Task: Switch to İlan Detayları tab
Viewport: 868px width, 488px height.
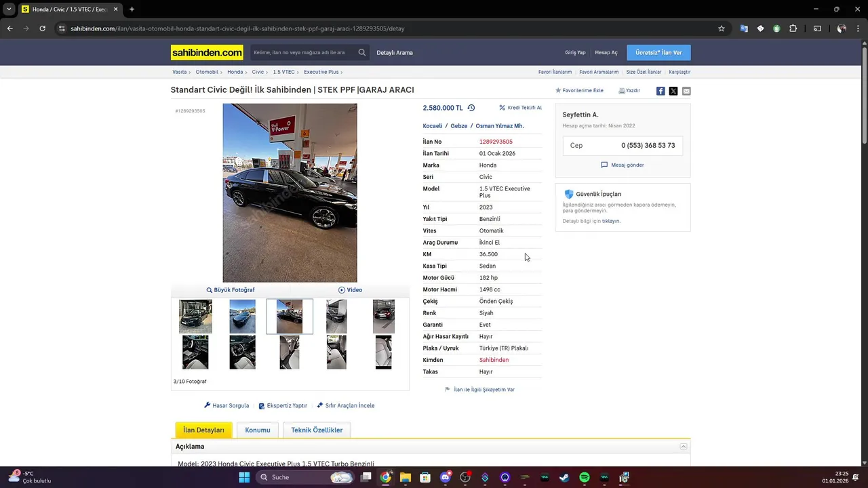Action: [x=203, y=430]
